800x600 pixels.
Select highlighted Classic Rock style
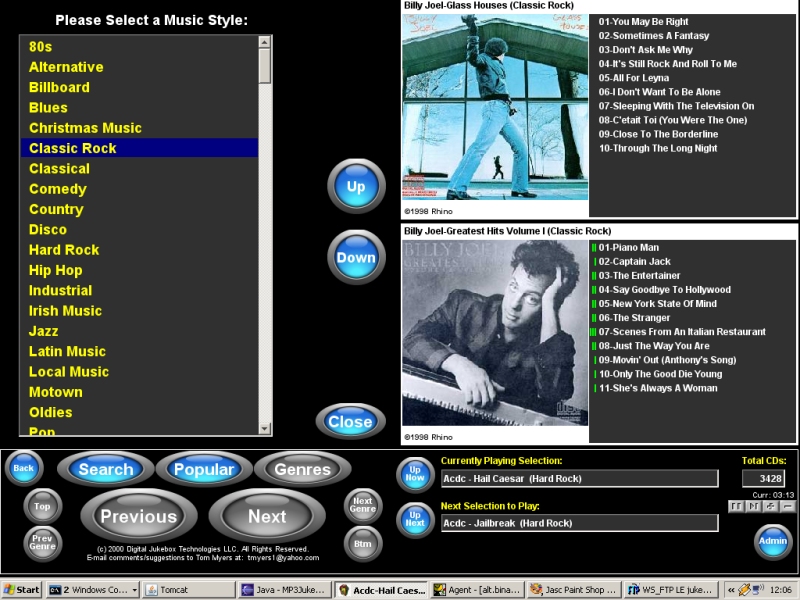(139, 148)
